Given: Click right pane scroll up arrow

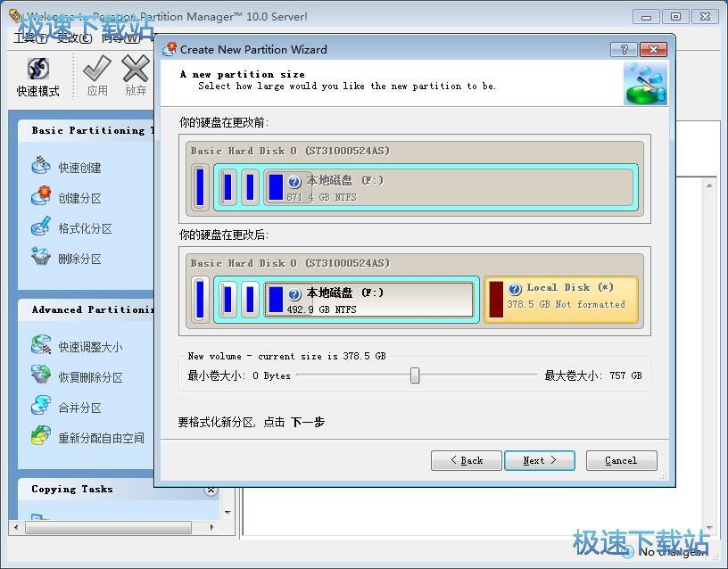Looking at the screenshot, I should pyautogui.click(x=709, y=186).
